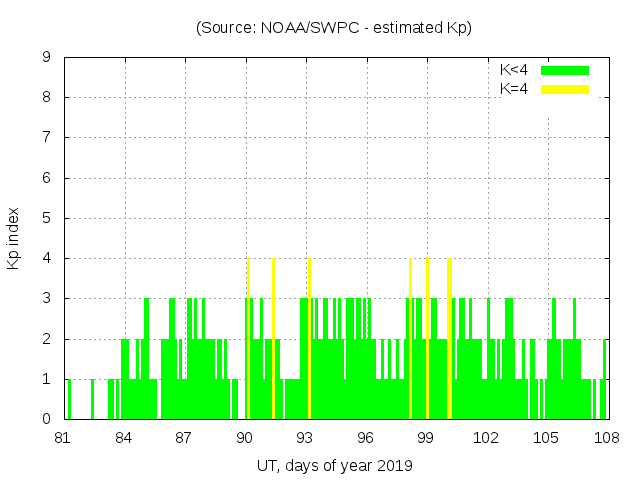This screenshot has width=640, height=480.
Task: Click the NOAA/SWPC source title text
Action: pos(334,27)
